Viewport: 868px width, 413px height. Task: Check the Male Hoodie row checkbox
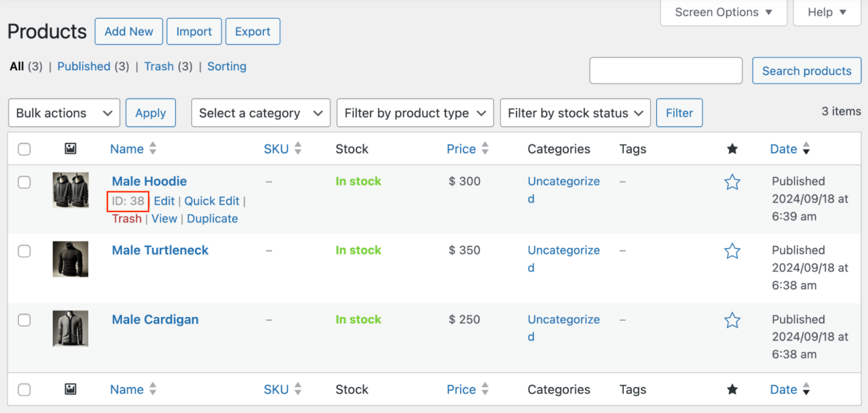point(24,182)
